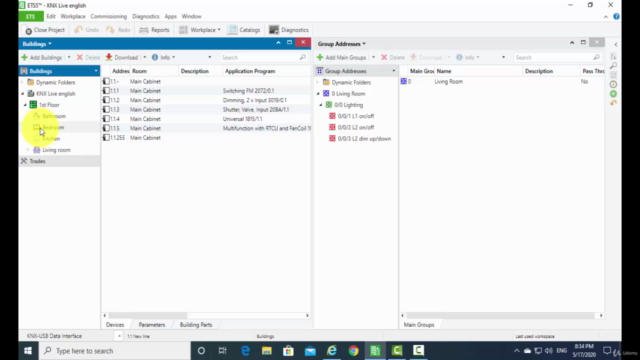Click Close Project in toolbar

pos(45,30)
